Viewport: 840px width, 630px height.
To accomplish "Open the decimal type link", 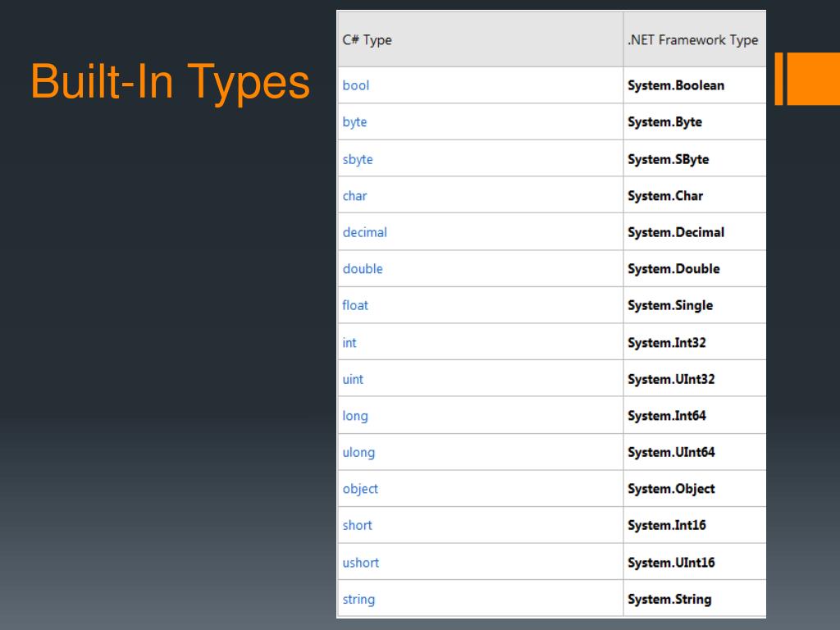I will [365, 232].
